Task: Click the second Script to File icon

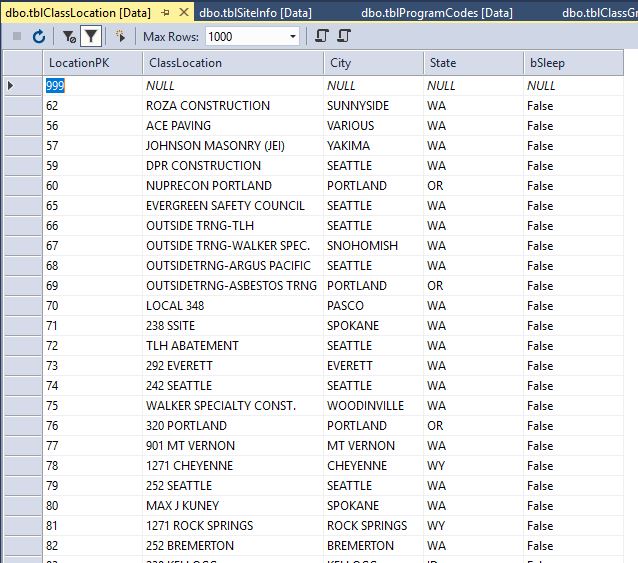Action: click(x=344, y=36)
